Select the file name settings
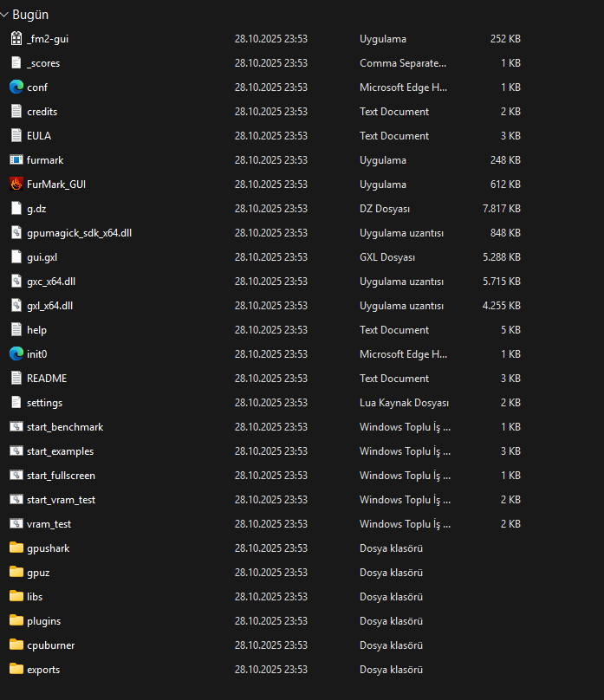The image size is (604, 700). 45,403
